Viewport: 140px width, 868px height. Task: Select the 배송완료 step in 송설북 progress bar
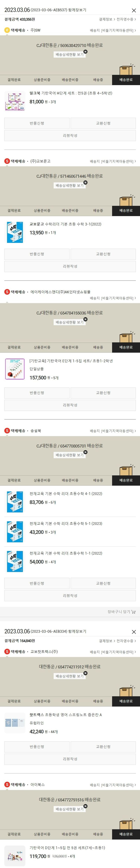pos(126,480)
